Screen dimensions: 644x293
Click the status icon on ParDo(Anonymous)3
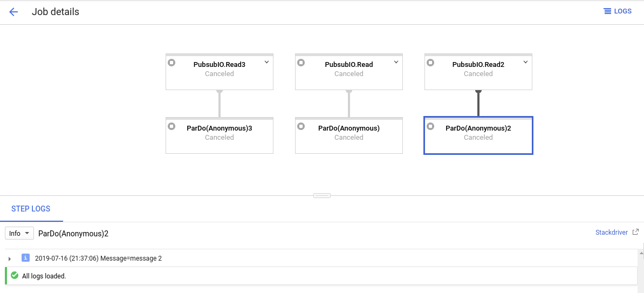(172, 126)
